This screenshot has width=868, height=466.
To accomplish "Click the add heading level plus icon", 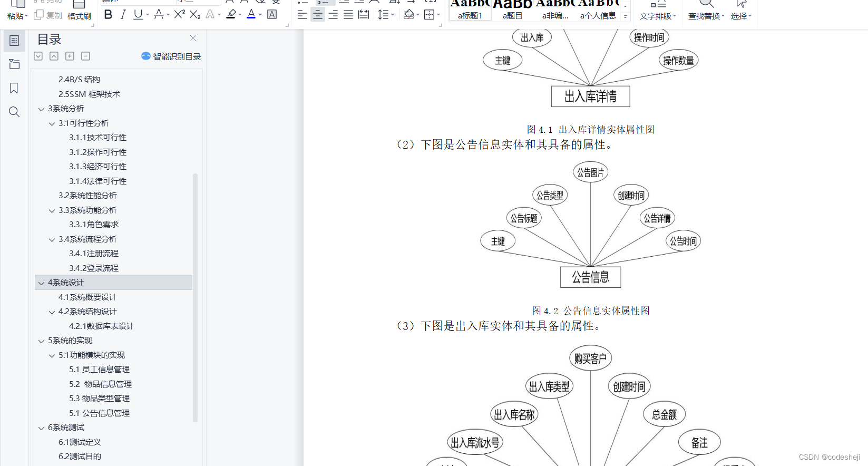I will point(70,56).
